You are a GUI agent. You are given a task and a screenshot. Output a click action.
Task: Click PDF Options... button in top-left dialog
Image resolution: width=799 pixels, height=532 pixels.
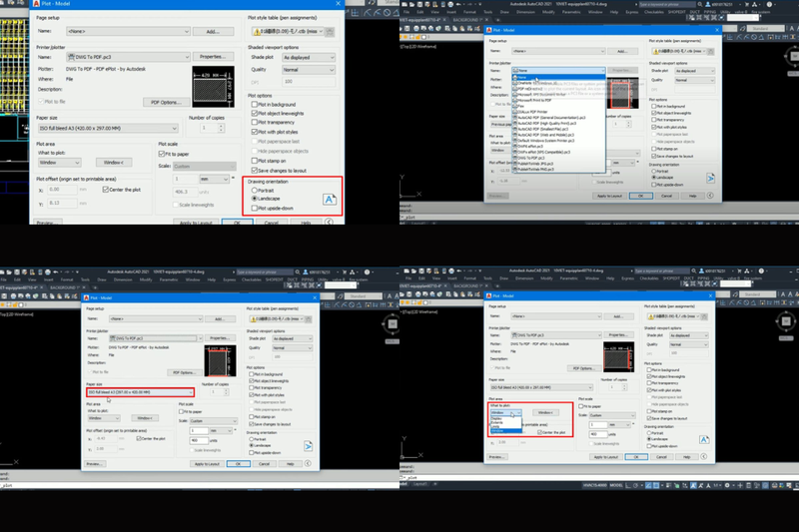166,103
